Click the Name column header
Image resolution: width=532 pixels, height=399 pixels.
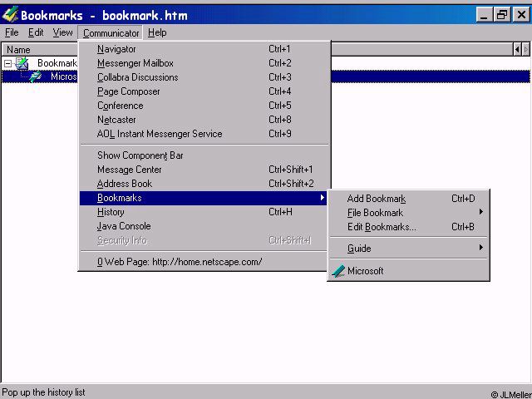point(40,50)
